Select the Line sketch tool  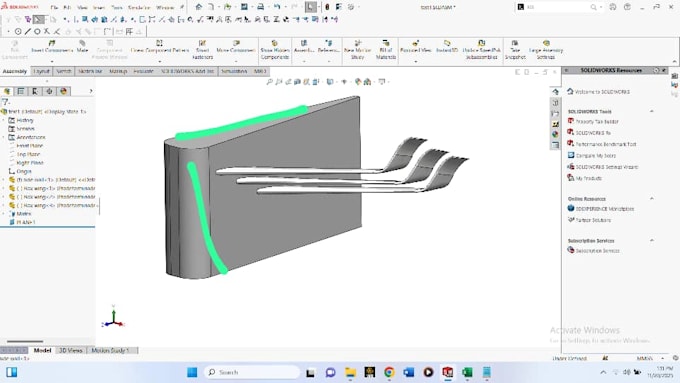[28, 32]
